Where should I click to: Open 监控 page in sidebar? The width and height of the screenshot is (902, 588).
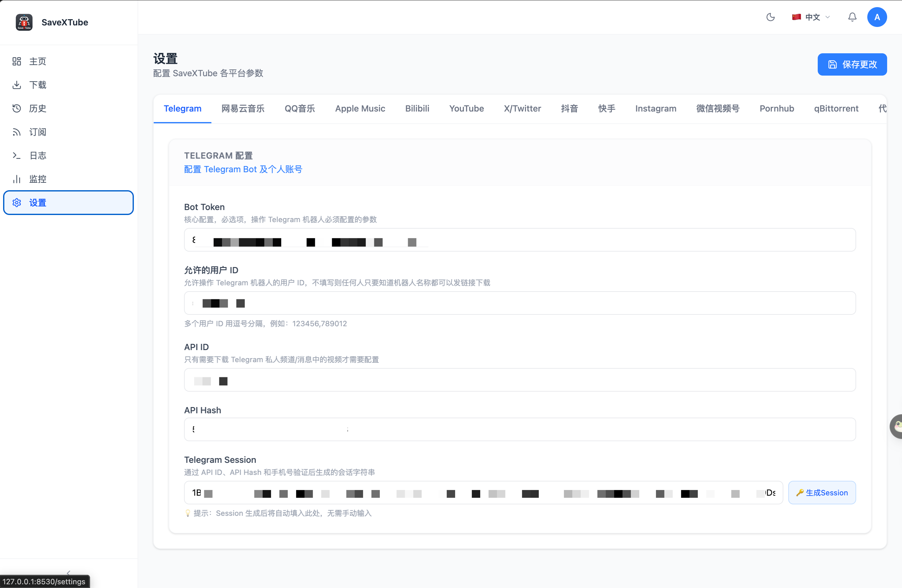(x=68, y=179)
